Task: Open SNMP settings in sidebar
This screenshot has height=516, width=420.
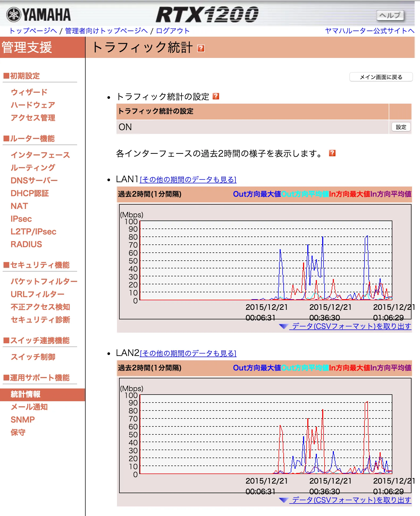Action: pyautogui.click(x=23, y=420)
